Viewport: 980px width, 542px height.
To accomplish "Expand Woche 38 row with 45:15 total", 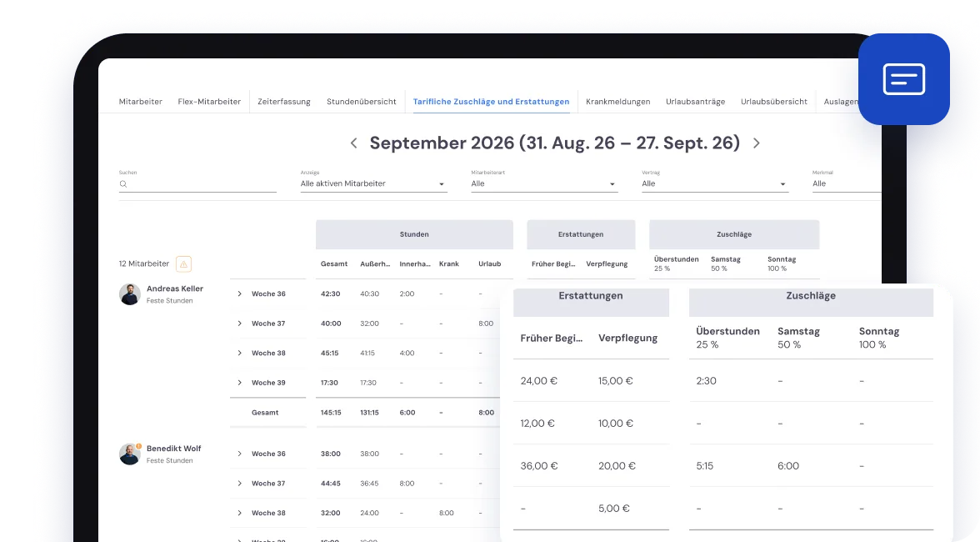I will click(x=239, y=354).
